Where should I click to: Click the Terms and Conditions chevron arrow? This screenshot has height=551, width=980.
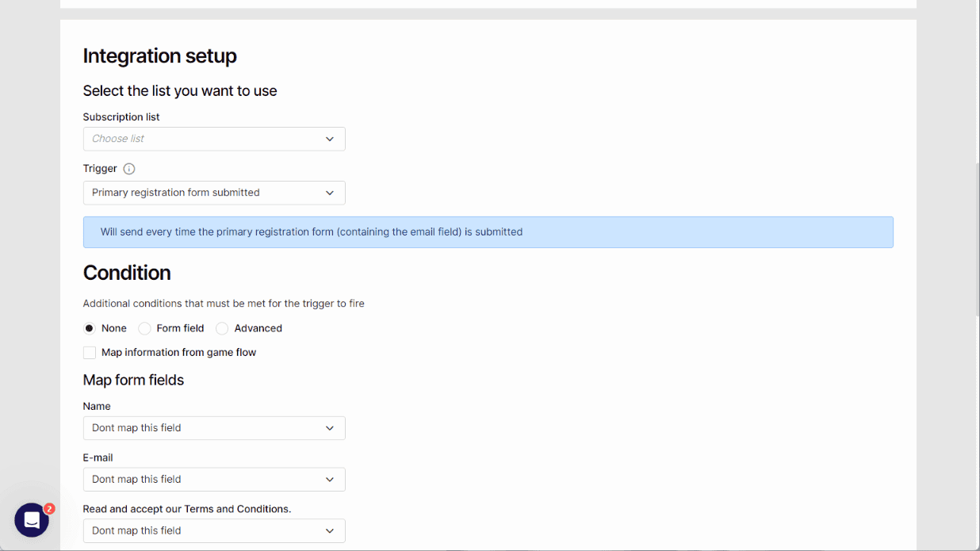pos(330,531)
